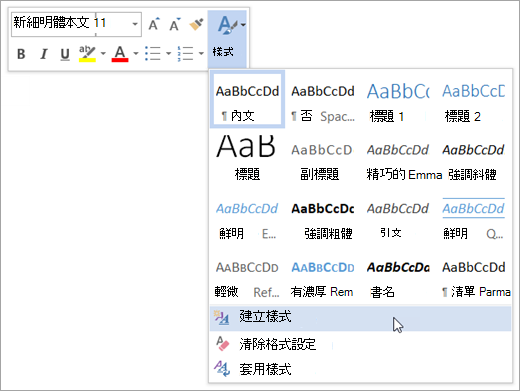This screenshot has height=391, width=520.
Task: Open the font name dropdown arrow
Action: [135, 24]
